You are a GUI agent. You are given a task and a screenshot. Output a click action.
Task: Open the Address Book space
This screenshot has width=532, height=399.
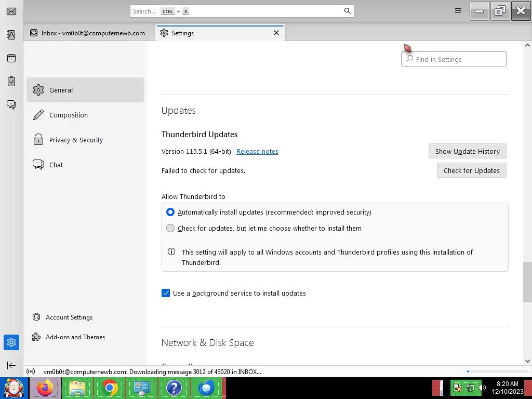[11, 35]
